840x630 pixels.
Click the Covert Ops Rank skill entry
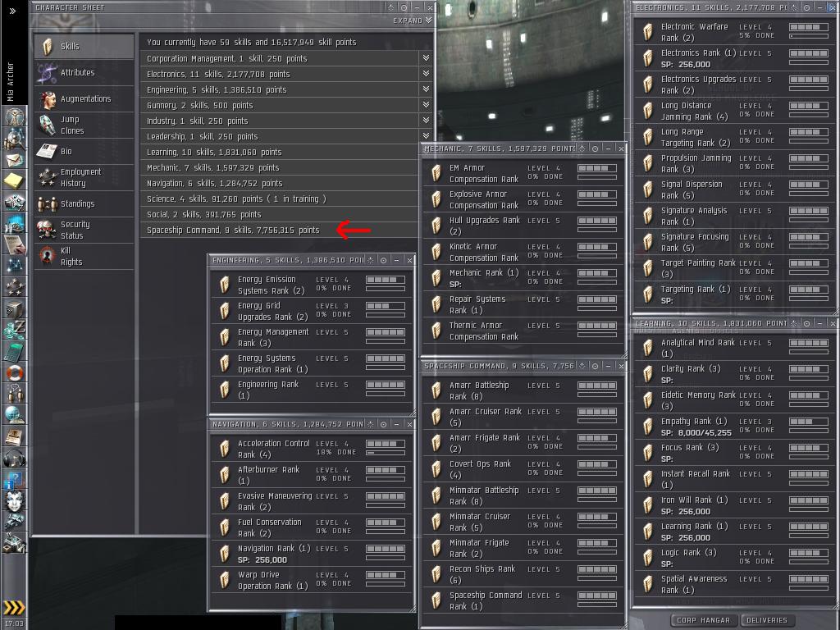(523, 469)
